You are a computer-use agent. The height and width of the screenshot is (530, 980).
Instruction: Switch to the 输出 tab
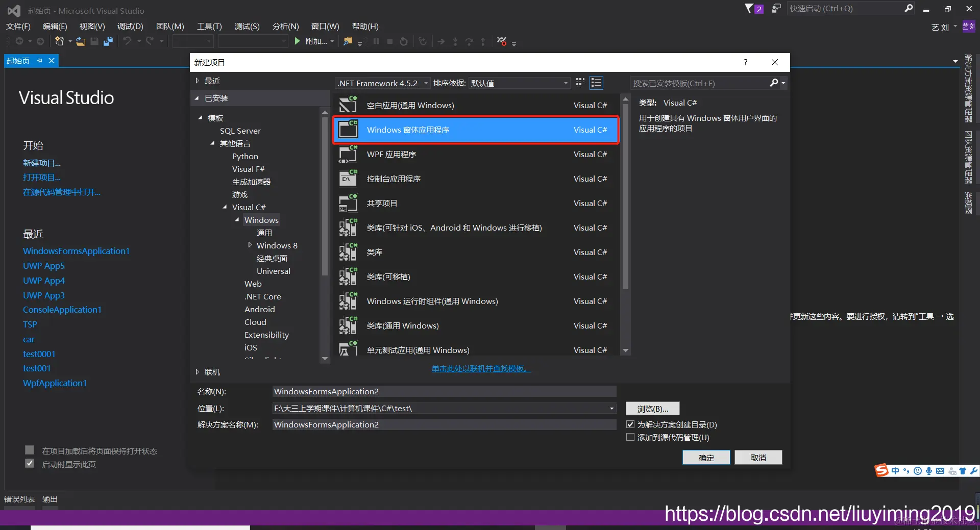click(x=50, y=499)
